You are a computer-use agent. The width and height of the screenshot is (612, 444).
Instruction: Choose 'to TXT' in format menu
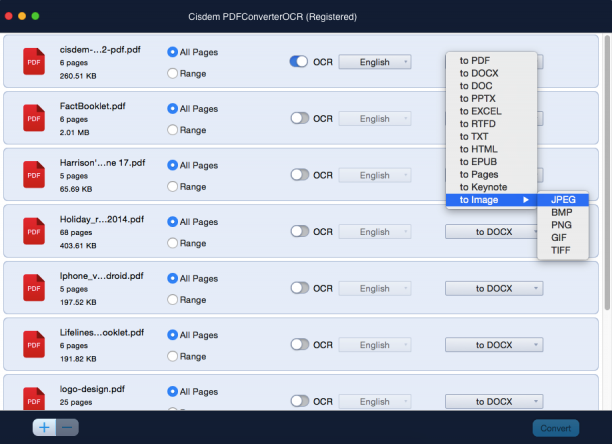coord(491,137)
